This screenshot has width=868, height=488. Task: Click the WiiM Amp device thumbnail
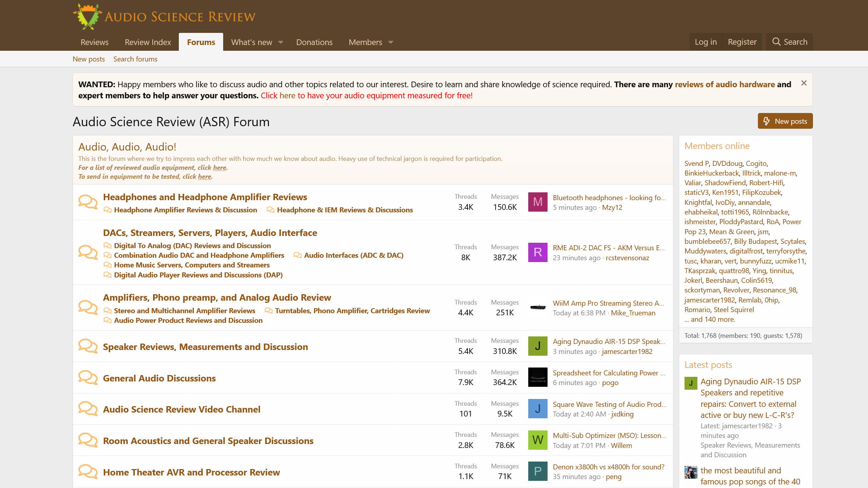(538, 307)
